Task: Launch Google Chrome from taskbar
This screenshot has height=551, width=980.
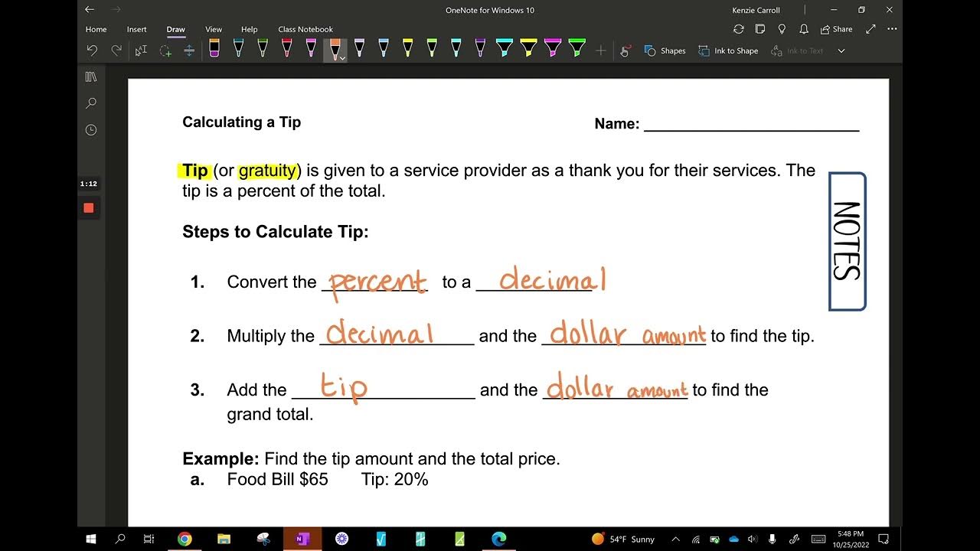Action: pyautogui.click(x=185, y=539)
